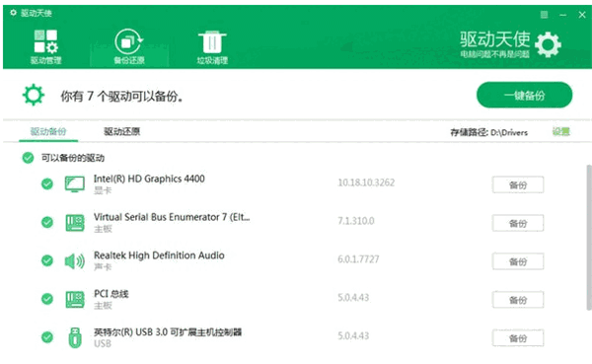Uncheck Realtek High Definition Audio driver
592x364 pixels.
click(x=47, y=260)
